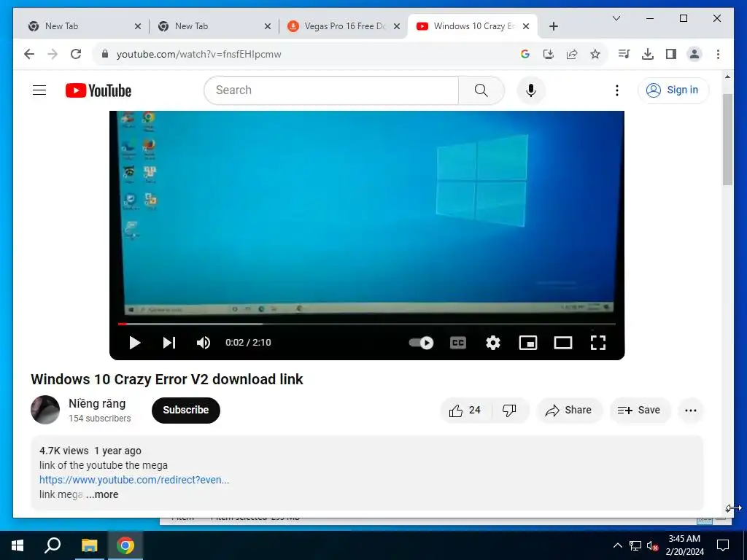Open the muted speaker tray icon

[x=653, y=545]
